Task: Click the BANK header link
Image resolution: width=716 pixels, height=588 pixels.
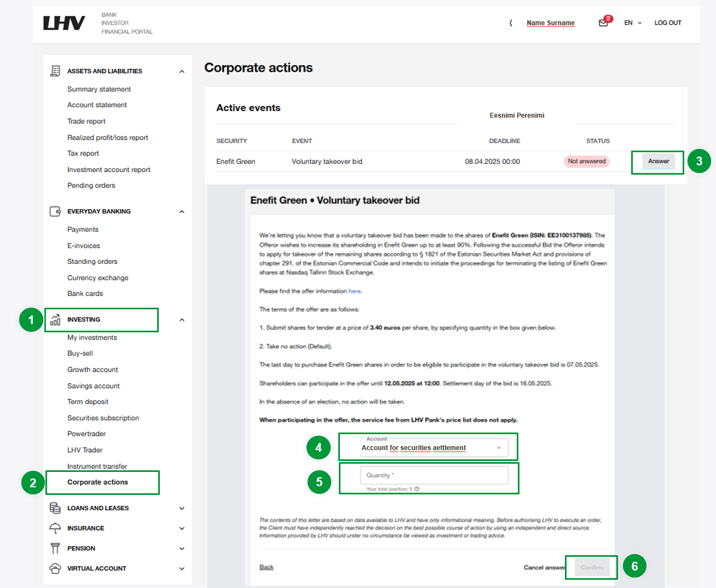Action: tap(109, 15)
